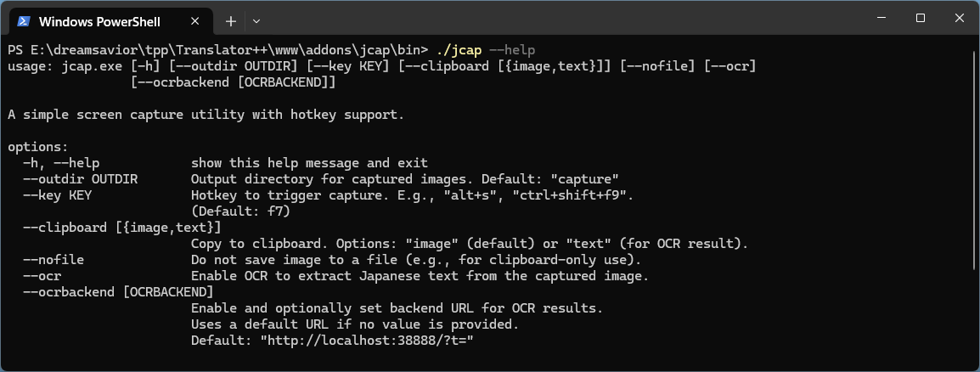Click the "-h, --help" entry in options list

click(60, 163)
